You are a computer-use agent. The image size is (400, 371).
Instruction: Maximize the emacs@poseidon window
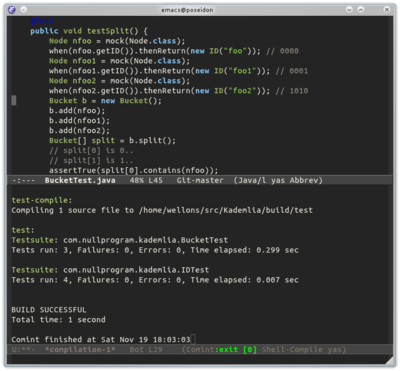point(361,10)
